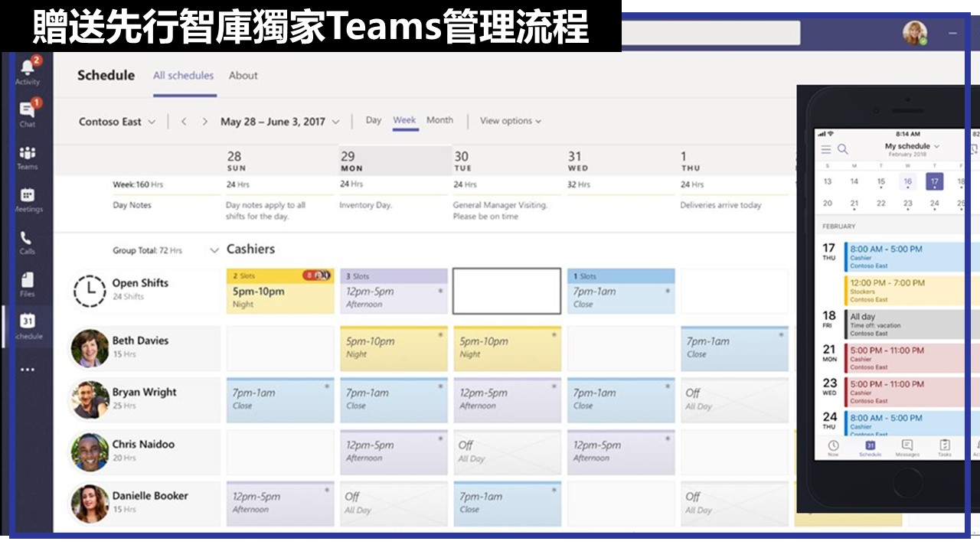Select the empty Tuesday open shift cell
Viewport: 980px width, 551px height.
[x=506, y=291]
